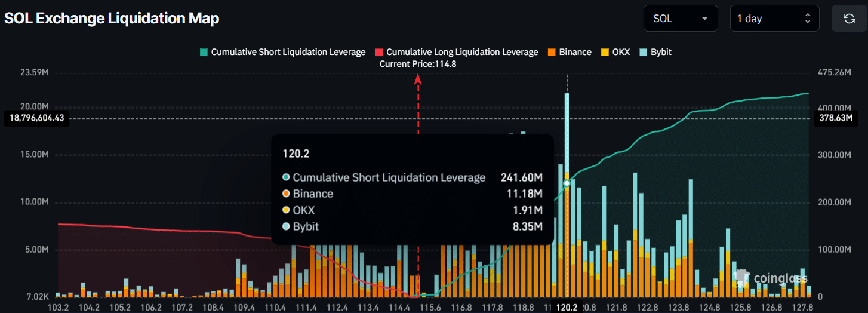Click the SOL dropdown caret arrow

click(705, 19)
